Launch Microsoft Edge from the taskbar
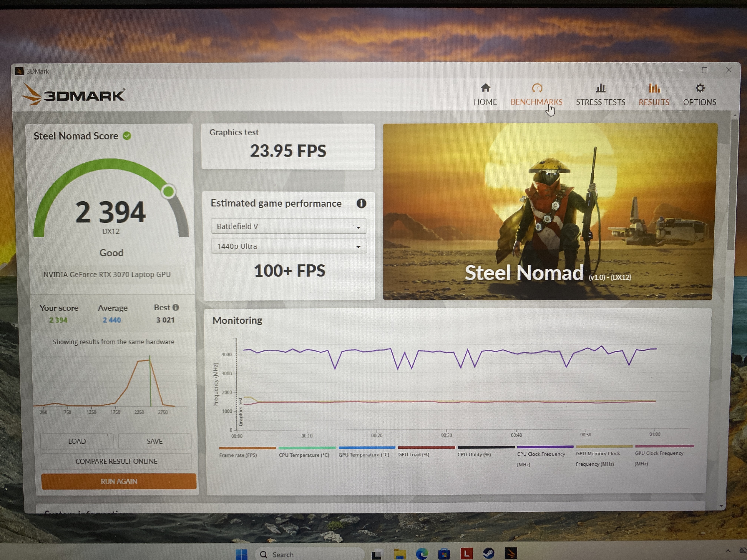Image resolution: width=747 pixels, height=560 pixels. tap(422, 554)
